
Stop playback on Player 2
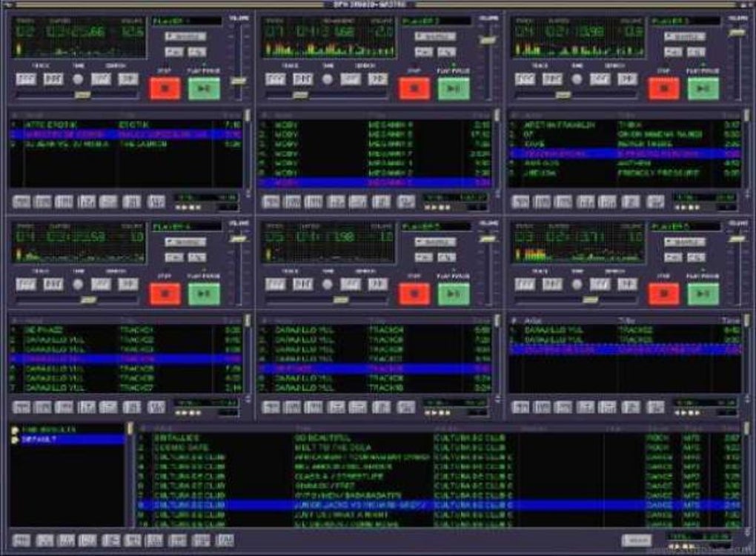(414, 89)
